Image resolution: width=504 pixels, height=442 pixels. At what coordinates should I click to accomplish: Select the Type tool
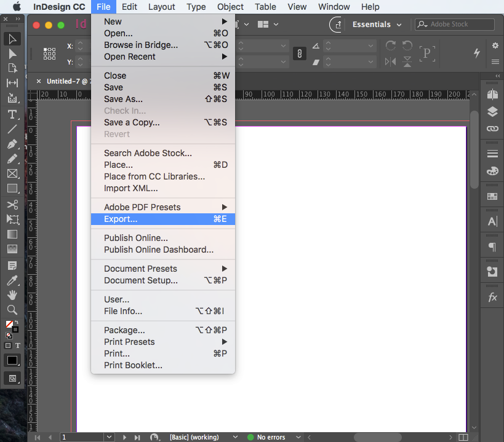tap(12, 114)
